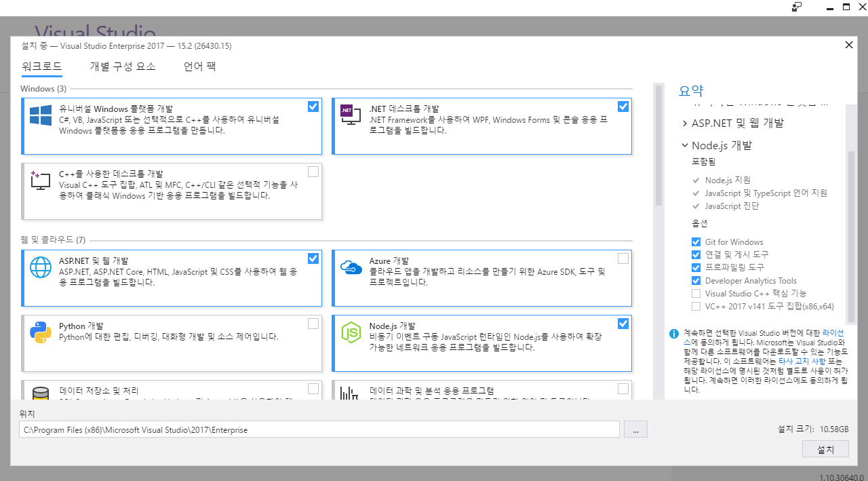Click the 웹 및 클라우드 (7) section header
This screenshot has height=481, width=868.
53,240
